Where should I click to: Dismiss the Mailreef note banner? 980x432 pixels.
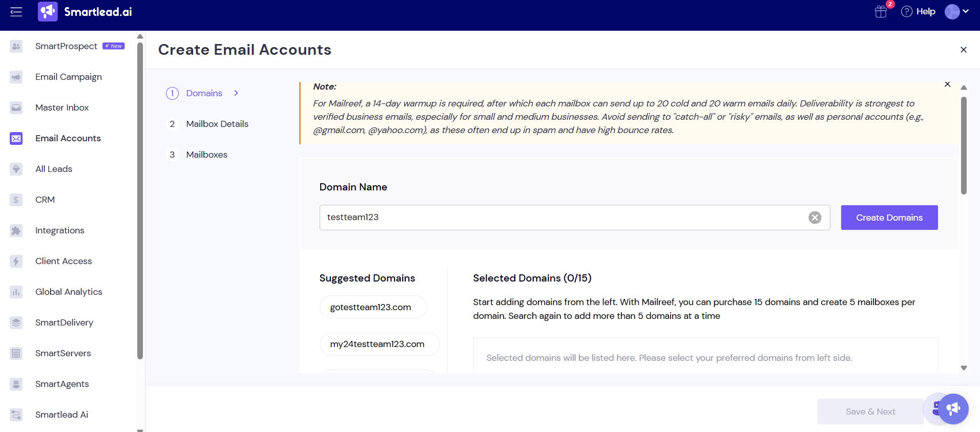click(947, 84)
